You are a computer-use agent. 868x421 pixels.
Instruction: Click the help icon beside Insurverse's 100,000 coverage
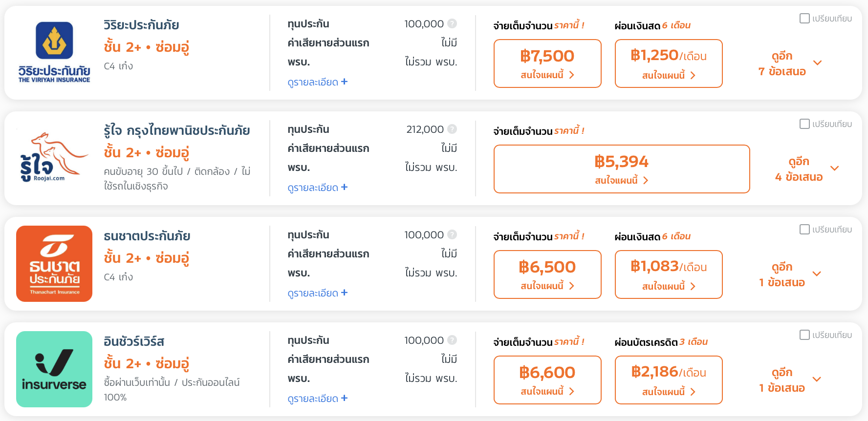tap(452, 340)
